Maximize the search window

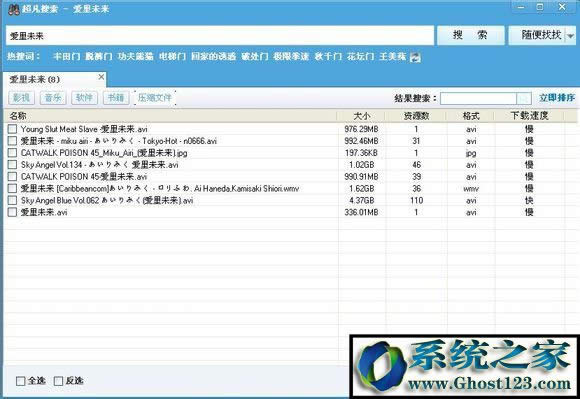point(540,7)
